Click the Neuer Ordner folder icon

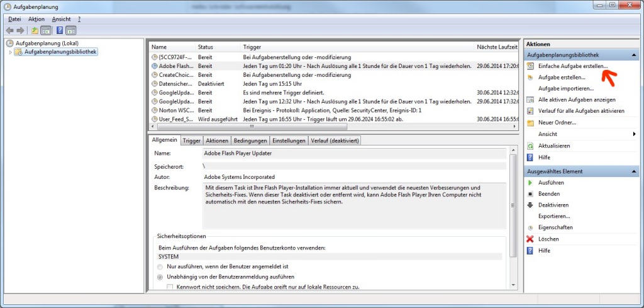[x=531, y=123]
